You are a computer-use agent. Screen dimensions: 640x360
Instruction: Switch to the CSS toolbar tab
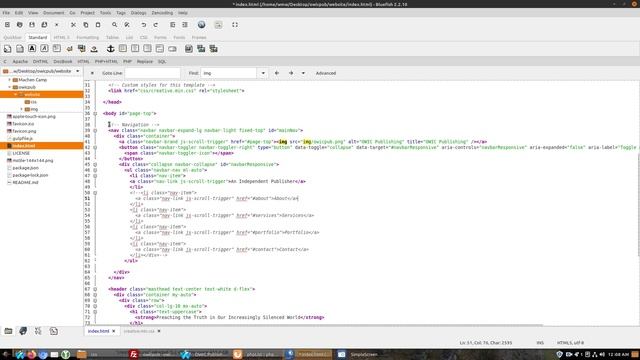[144, 38]
